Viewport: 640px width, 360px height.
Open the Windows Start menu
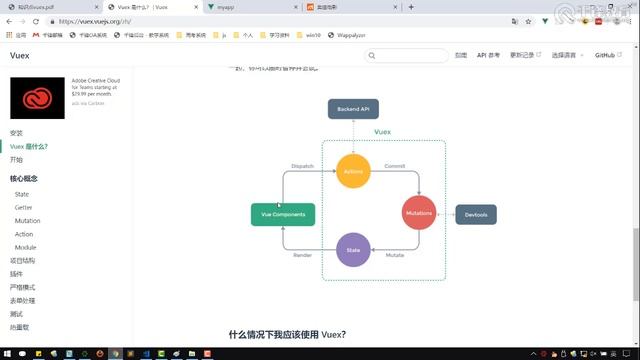coord(7,353)
